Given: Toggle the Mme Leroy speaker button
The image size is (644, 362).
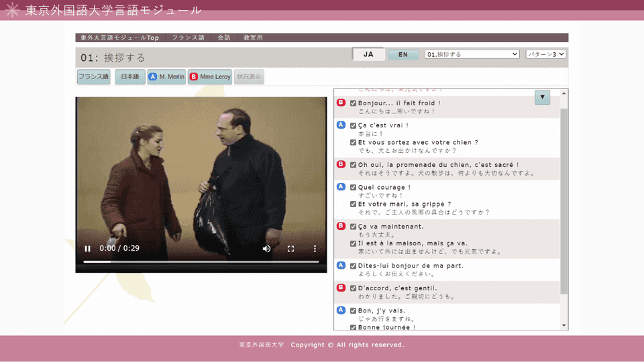Looking at the screenshot, I should 209,77.
